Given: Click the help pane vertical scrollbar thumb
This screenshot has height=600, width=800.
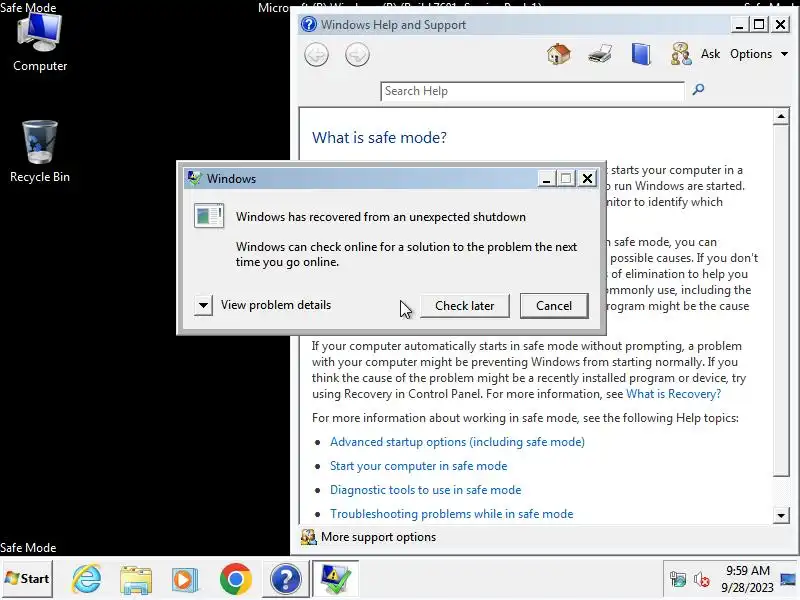Looking at the screenshot, I should tap(781, 300).
